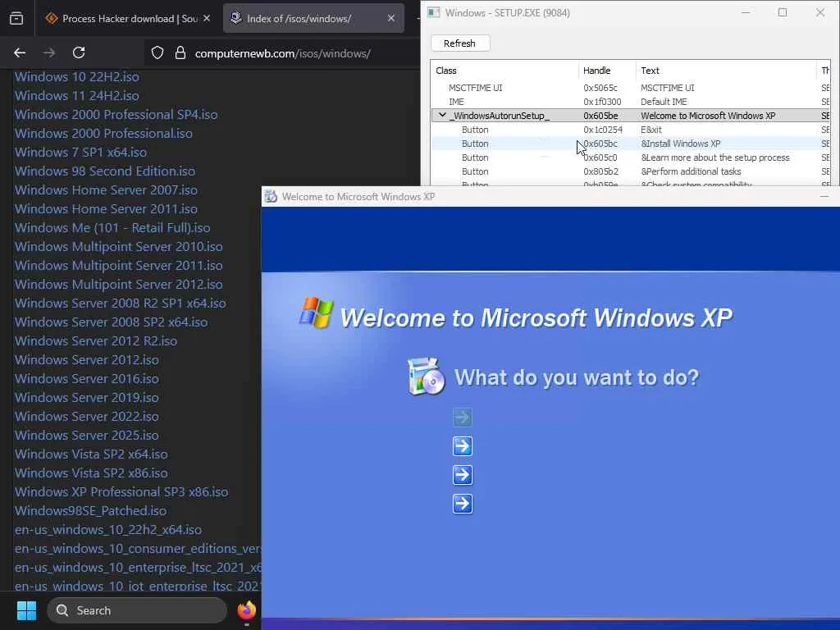The image size is (840, 630).
Task: Click the third arrow button in XP setup
Action: [x=463, y=475]
